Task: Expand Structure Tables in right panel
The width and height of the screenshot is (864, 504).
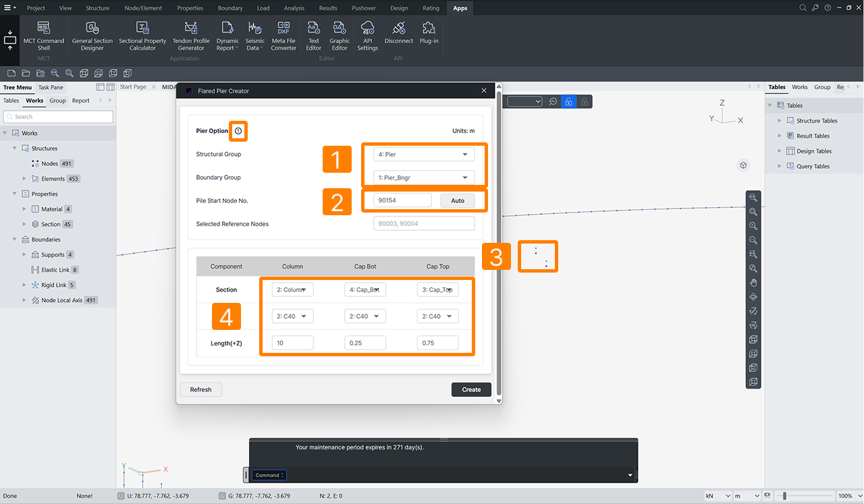Action: (780, 121)
